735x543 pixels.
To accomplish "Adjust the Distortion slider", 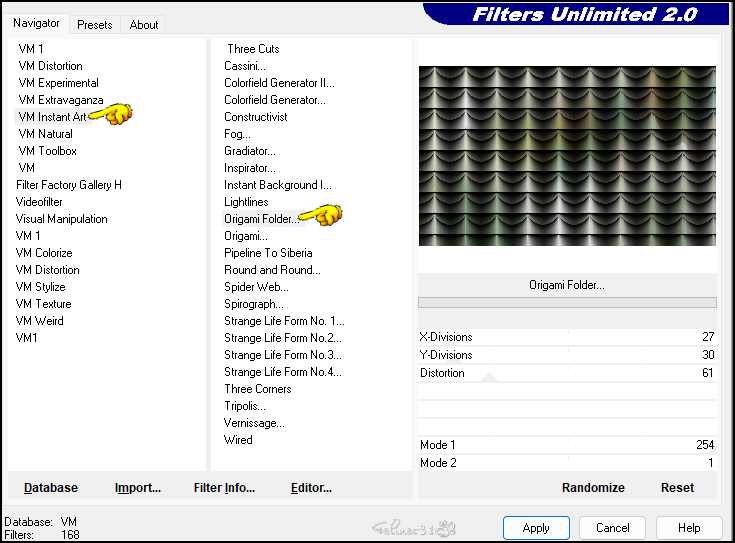I will point(568,373).
